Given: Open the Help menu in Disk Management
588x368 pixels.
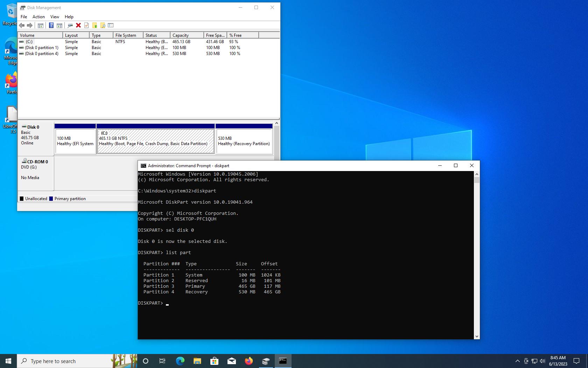Looking at the screenshot, I should coord(69,17).
